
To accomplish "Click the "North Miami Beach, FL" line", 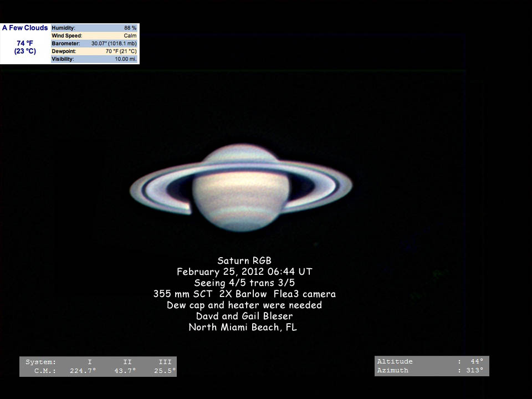I will click(243, 327).
